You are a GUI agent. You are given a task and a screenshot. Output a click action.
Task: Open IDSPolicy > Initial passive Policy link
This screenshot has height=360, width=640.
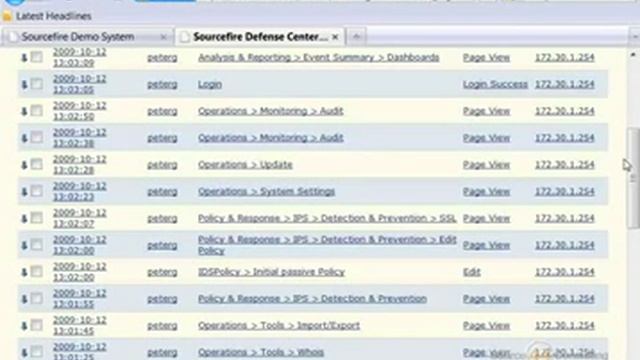pos(271,272)
